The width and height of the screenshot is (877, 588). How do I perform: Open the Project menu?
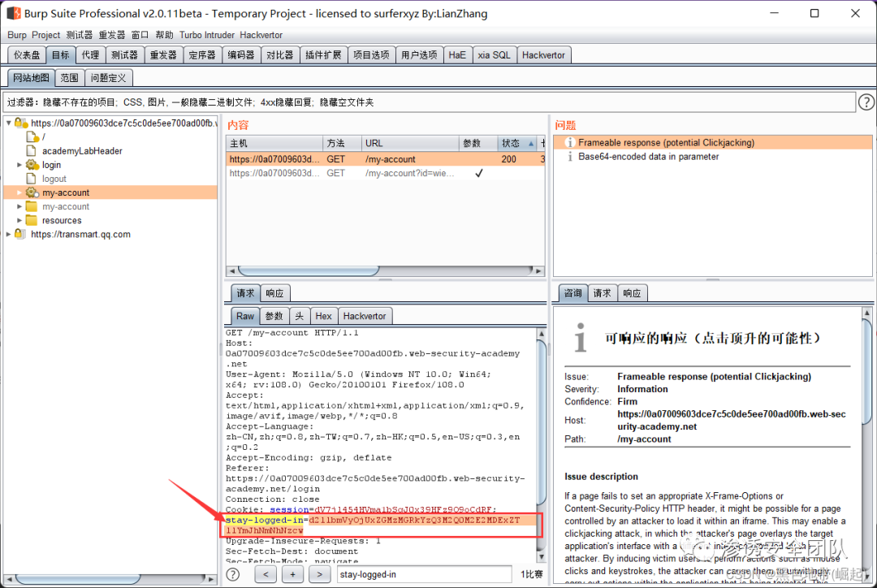(45, 35)
